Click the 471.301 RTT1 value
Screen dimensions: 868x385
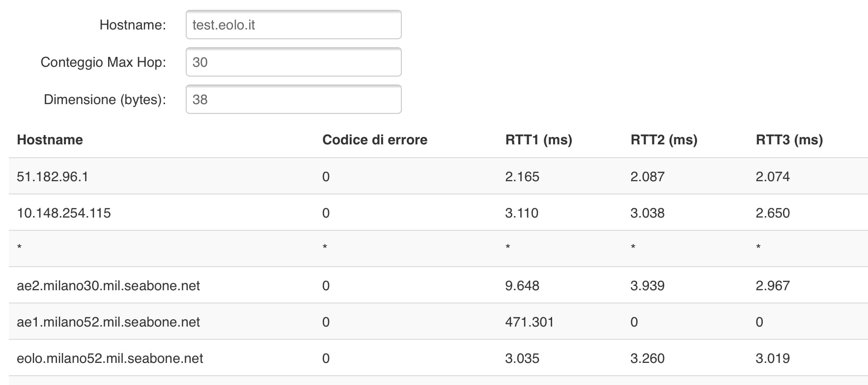(x=529, y=322)
